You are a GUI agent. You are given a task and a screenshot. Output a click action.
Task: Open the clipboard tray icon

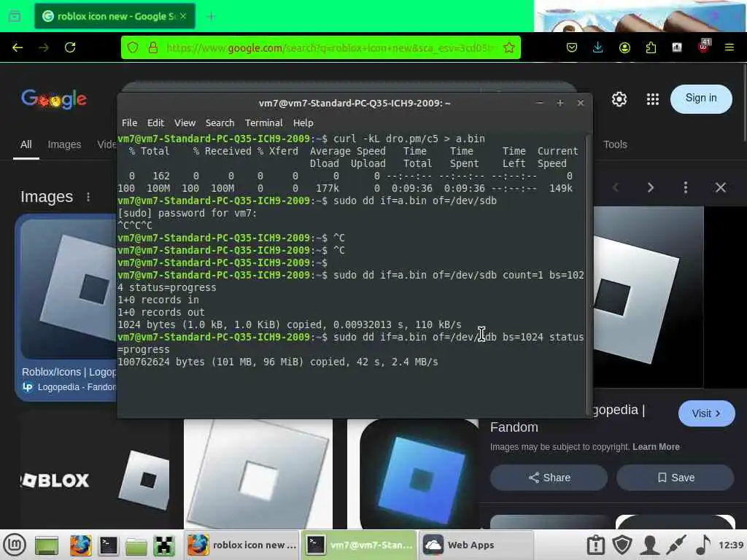(x=595, y=545)
